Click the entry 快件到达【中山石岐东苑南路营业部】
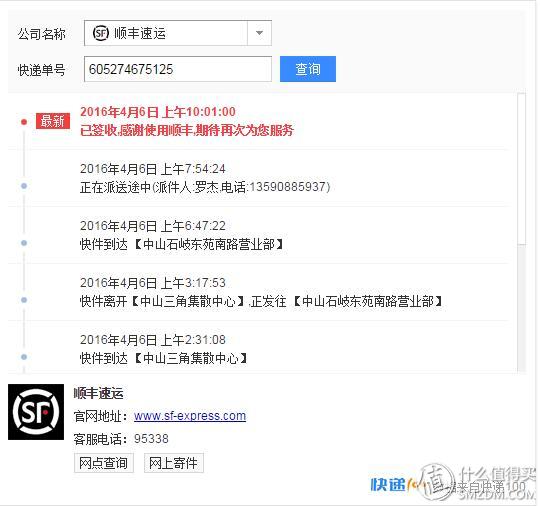 click(181, 244)
